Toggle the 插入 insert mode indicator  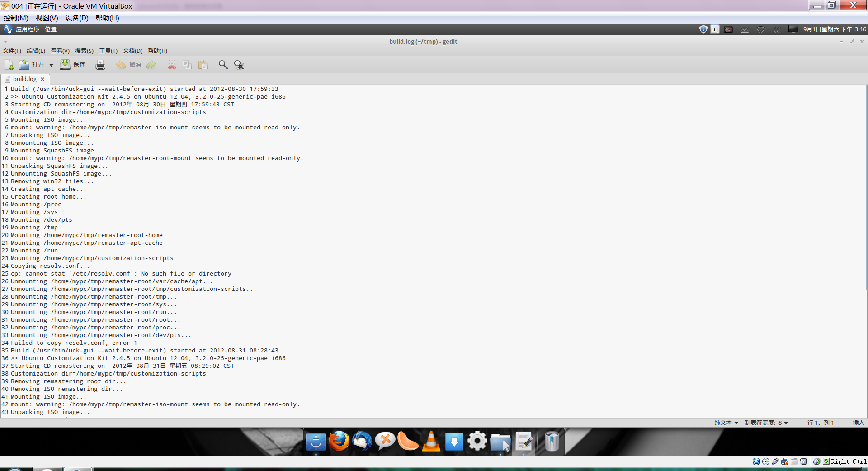[858, 423]
